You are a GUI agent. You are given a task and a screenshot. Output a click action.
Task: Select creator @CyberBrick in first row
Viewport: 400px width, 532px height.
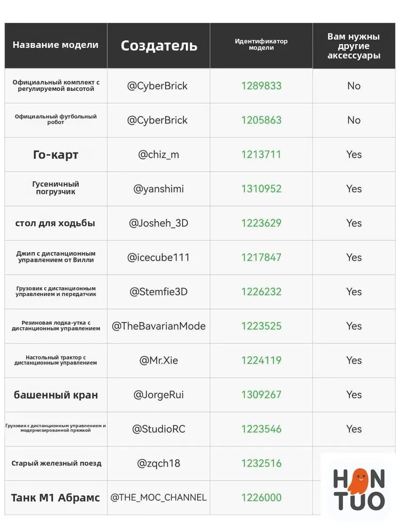(157, 86)
